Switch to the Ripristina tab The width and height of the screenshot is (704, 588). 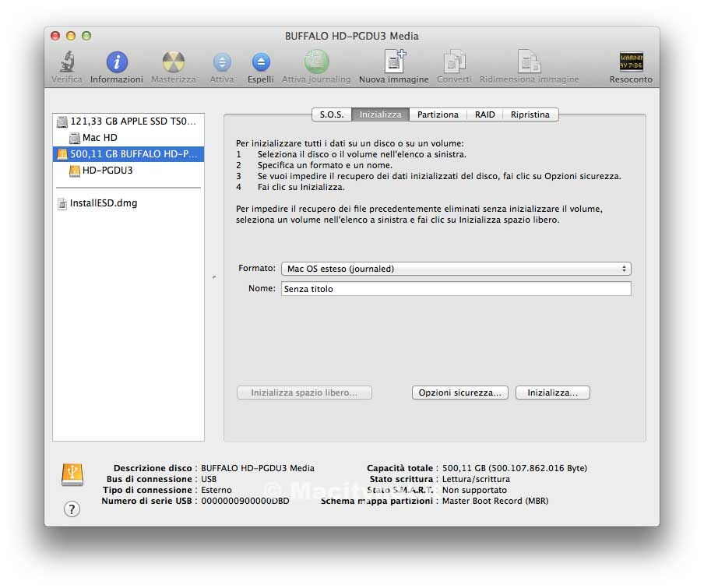tap(530, 114)
